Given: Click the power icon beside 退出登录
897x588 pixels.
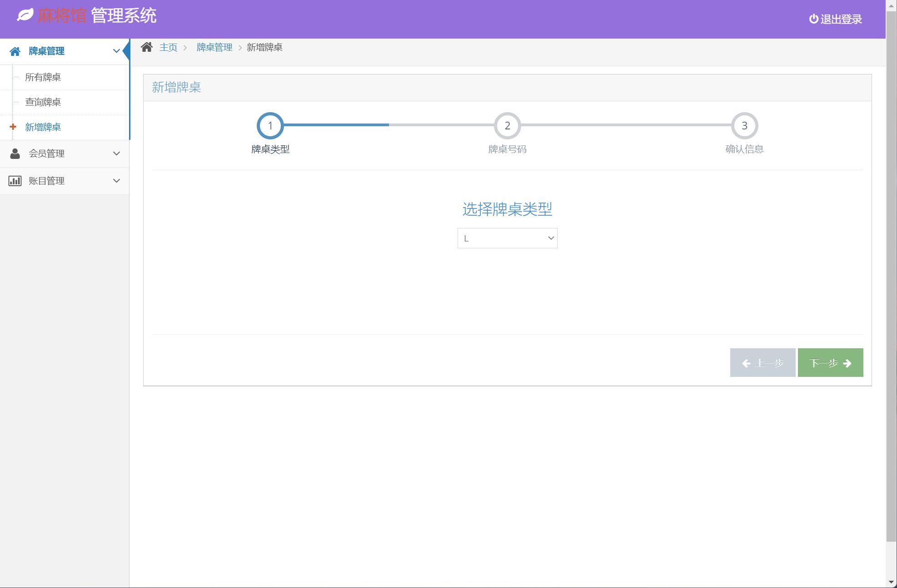Looking at the screenshot, I should (x=813, y=19).
